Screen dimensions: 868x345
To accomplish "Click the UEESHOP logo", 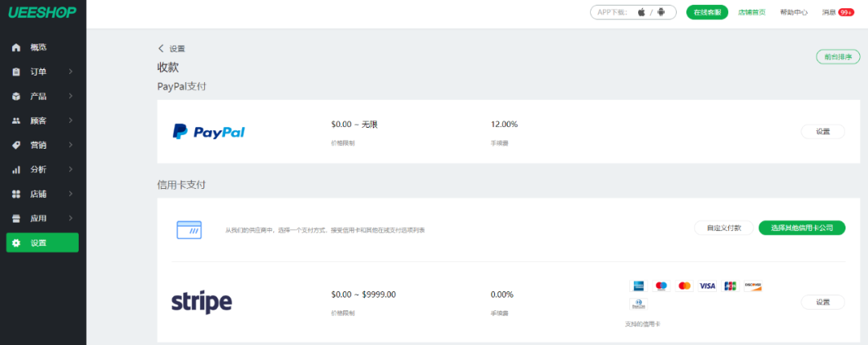I will [x=42, y=12].
